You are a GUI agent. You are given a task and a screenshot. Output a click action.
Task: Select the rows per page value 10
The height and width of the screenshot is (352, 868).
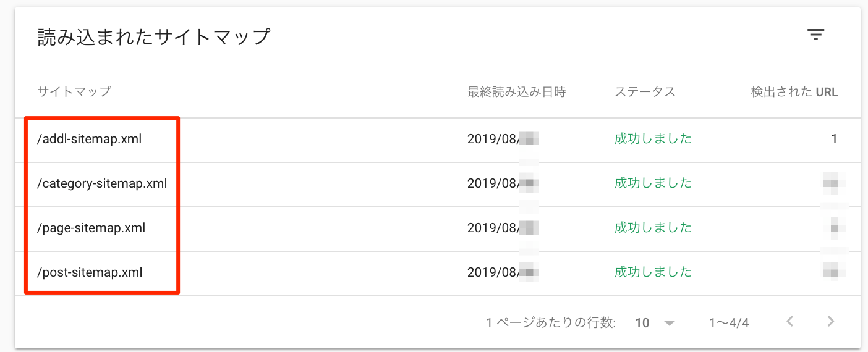(642, 322)
